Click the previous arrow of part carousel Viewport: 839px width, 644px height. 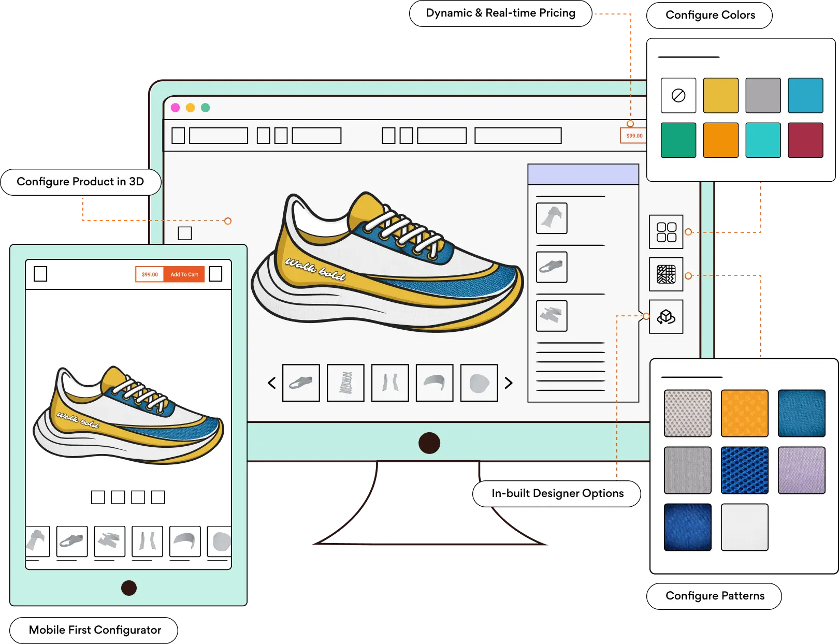coord(272,383)
